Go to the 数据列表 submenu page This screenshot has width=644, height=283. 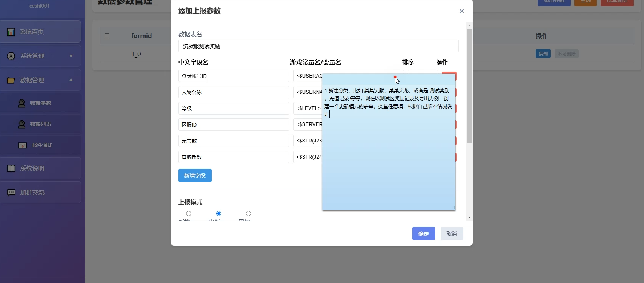point(40,124)
